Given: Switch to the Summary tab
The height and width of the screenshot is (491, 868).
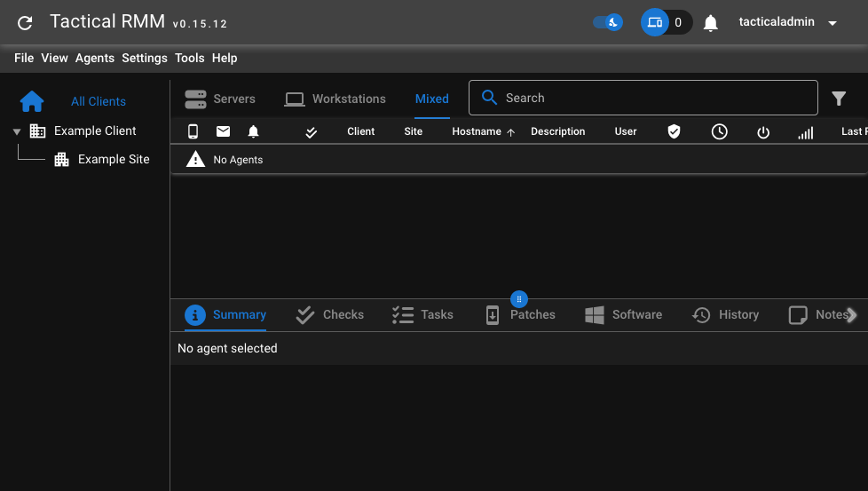Looking at the screenshot, I should tap(225, 315).
